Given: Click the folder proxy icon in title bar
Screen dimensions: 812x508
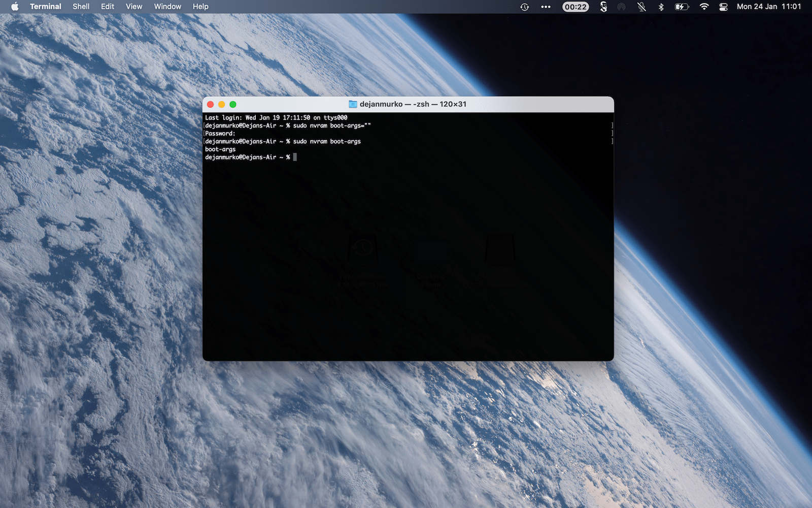Looking at the screenshot, I should [x=353, y=104].
